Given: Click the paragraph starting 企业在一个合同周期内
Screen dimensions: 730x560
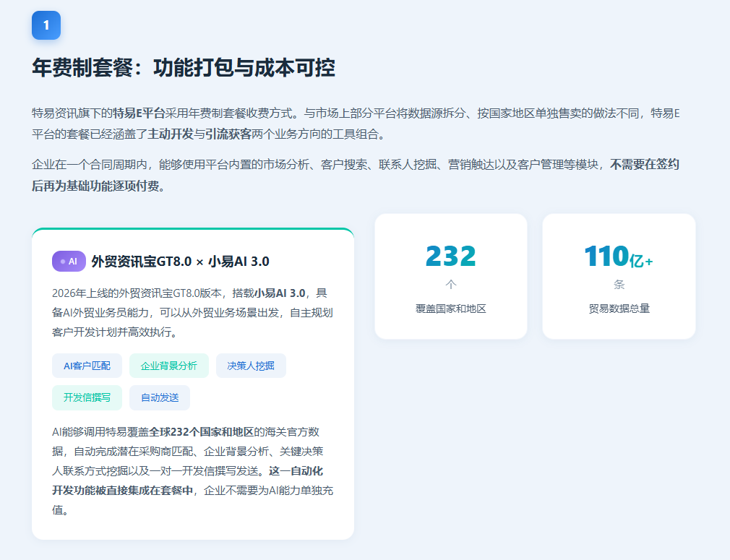Looking at the screenshot, I should tap(356, 175).
